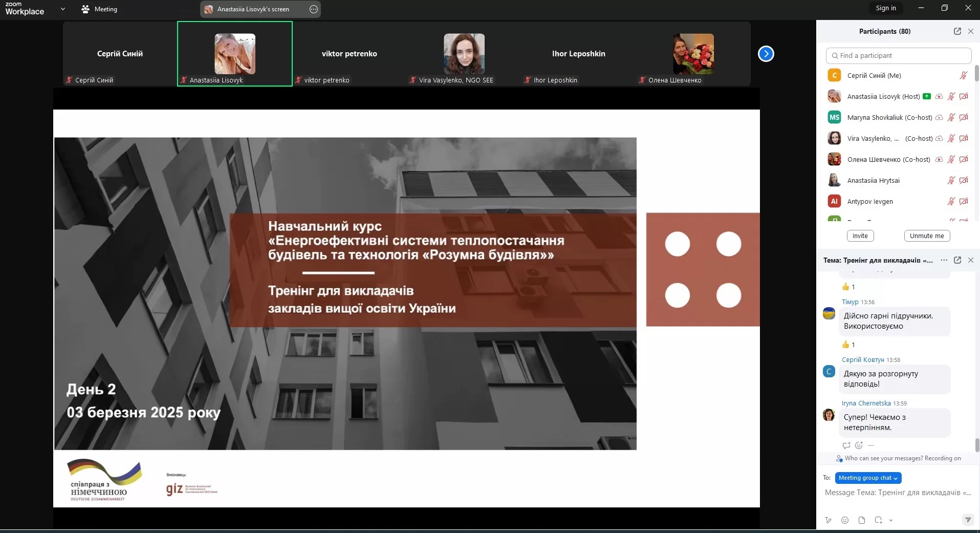Click the Unmute me button
The image size is (980, 533).
pyautogui.click(x=927, y=236)
